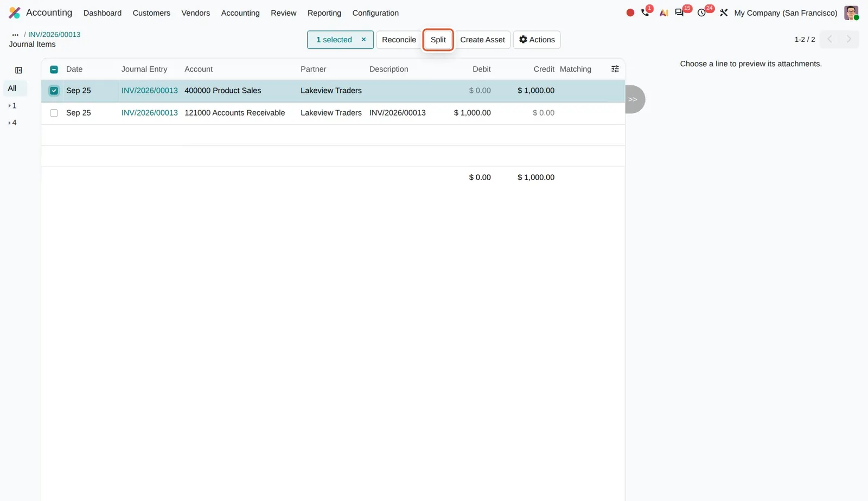Image resolution: width=868 pixels, height=501 pixels.
Task: Sort by the Date column header
Action: [x=74, y=69]
